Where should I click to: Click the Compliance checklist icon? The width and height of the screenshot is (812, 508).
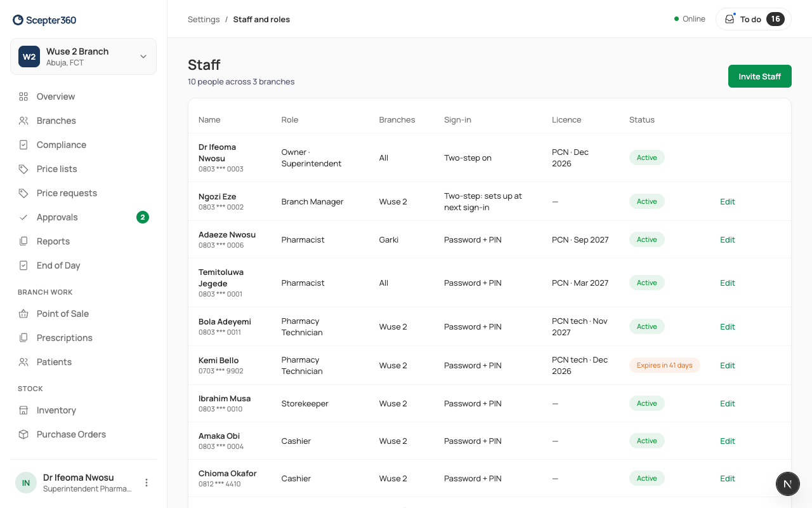click(x=23, y=145)
